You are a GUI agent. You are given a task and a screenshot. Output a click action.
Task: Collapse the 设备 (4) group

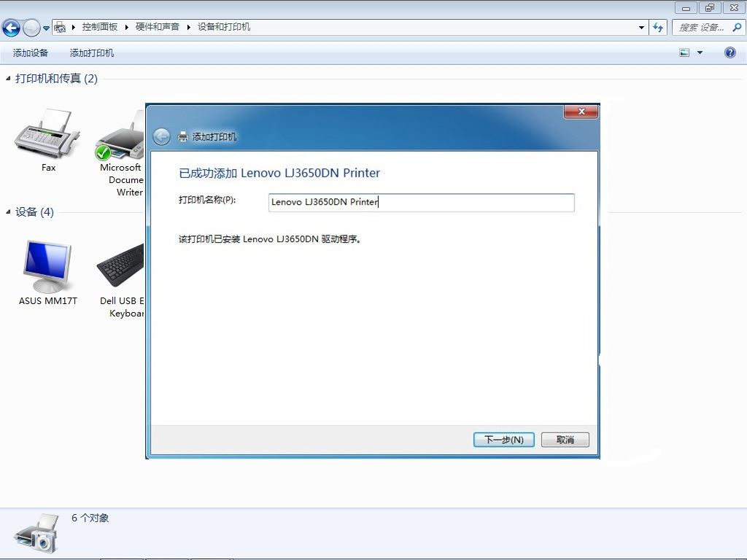[x=8, y=211]
